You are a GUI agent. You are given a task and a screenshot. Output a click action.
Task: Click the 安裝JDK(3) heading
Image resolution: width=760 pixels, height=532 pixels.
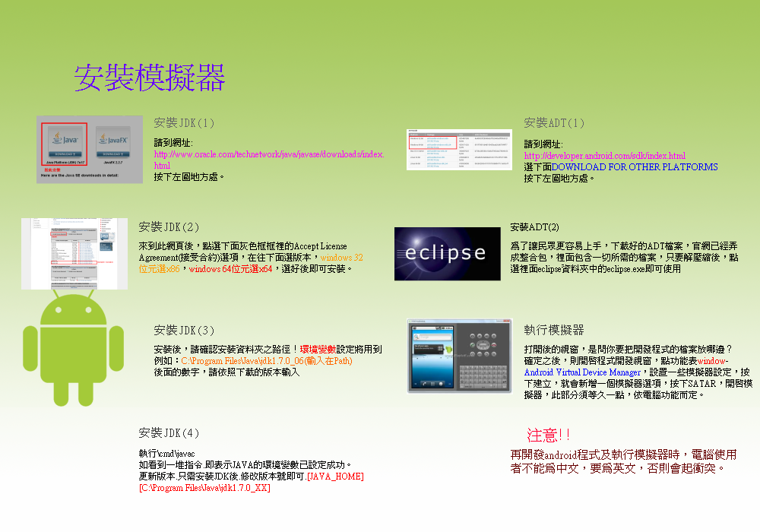[184, 331]
